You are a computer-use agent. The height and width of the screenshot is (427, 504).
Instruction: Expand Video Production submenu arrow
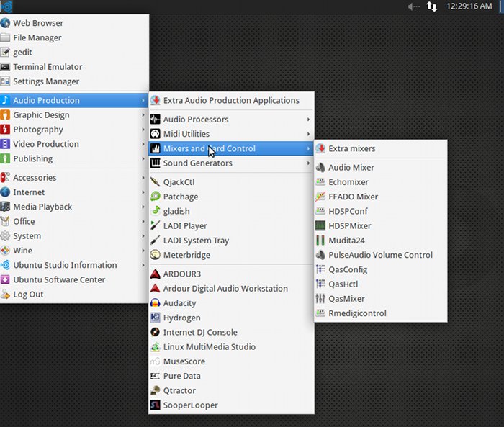tap(143, 144)
